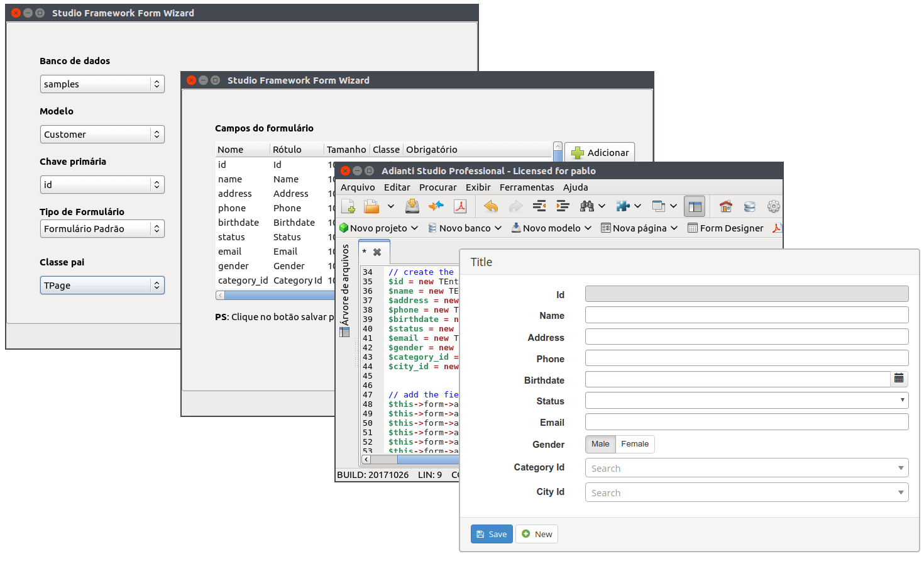The width and height of the screenshot is (924, 561).
Task: Open dropdown arrow beside puzzle piece icon
Action: click(637, 206)
